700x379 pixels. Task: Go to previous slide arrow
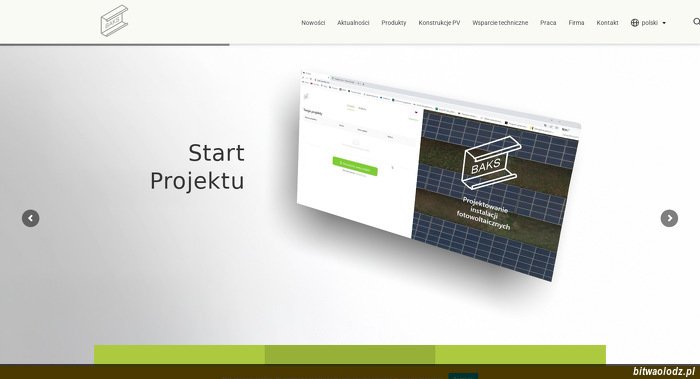coord(30,218)
